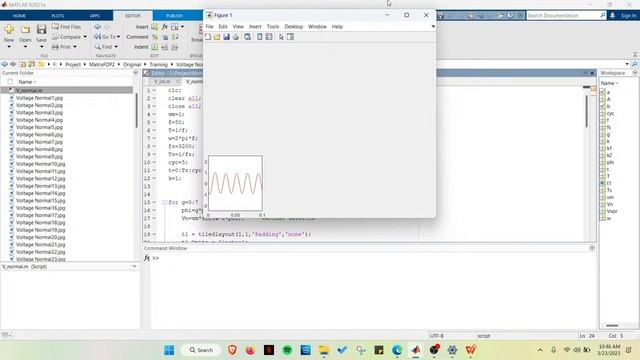This screenshot has height=360, width=640.
Task: Click the forward arrow in the folder address bar
Action: pos(13,64)
